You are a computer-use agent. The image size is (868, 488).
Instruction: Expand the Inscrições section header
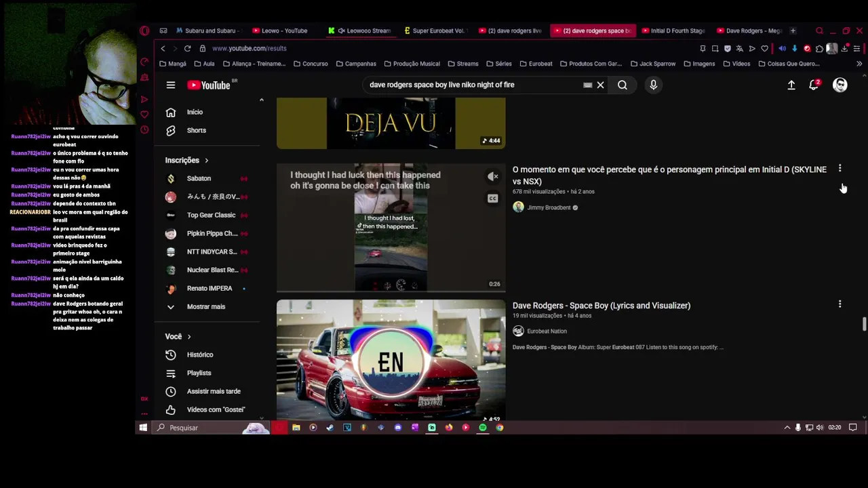tap(186, 160)
